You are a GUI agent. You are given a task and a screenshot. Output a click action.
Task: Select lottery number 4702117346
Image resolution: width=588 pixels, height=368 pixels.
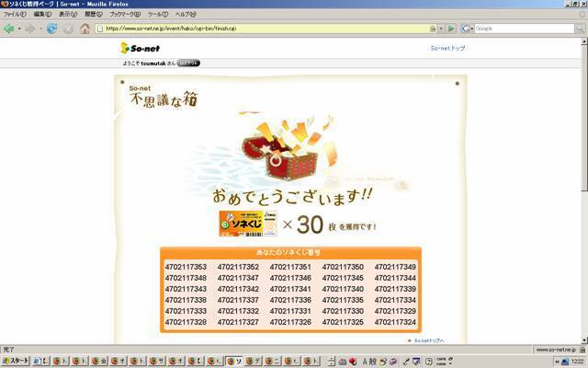coord(290,278)
